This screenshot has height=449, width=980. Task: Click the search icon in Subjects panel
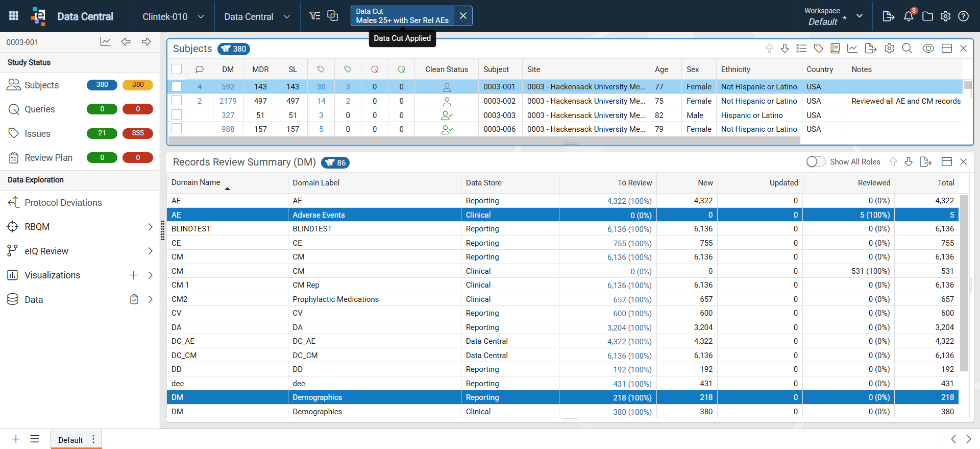pyautogui.click(x=907, y=49)
